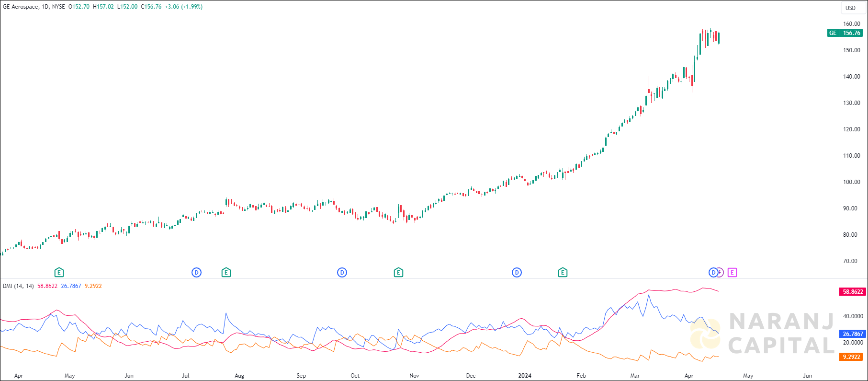The height and width of the screenshot is (381, 868).
Task: Click the 80.00 price axis label
Action: coord(850,235)
